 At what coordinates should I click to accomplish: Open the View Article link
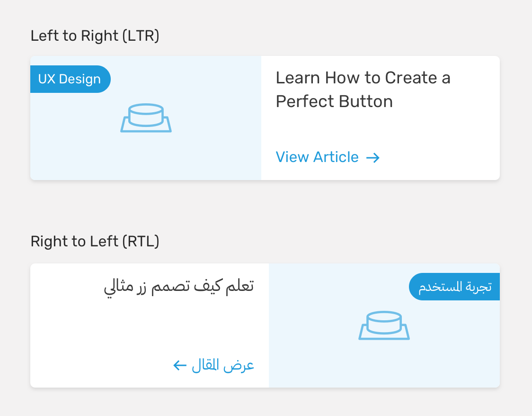[x=317, y=157]
